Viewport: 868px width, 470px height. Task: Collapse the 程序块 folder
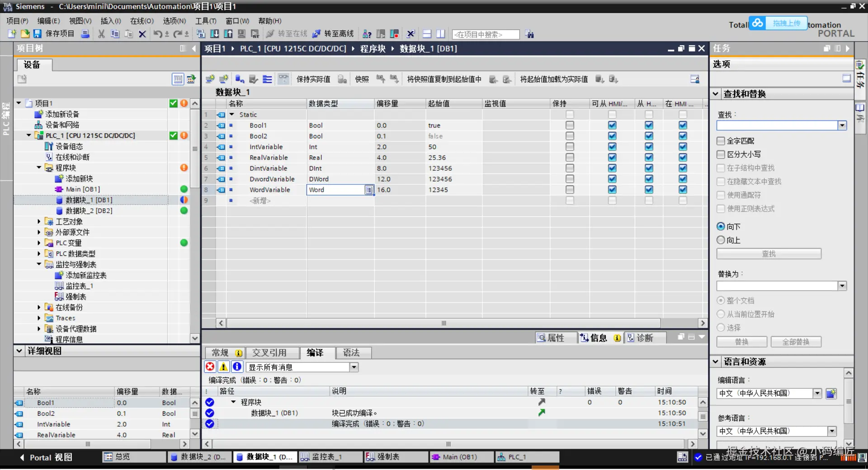pos(39,168)
